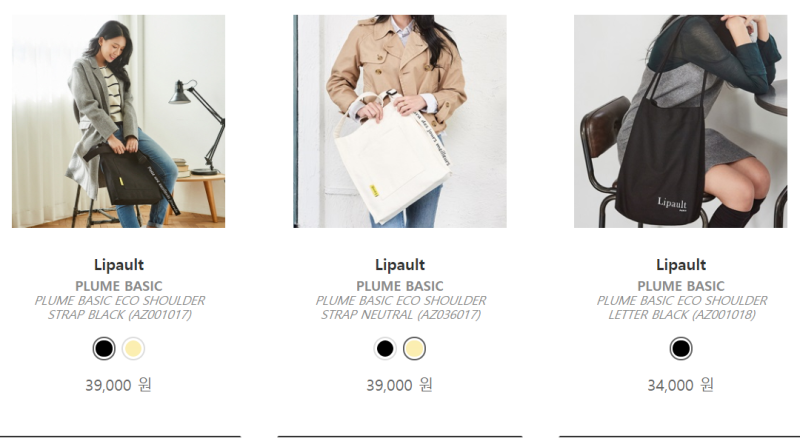Open PLUME BASIC collection of first product
The image size is (800, 444).
pos(119,286)
